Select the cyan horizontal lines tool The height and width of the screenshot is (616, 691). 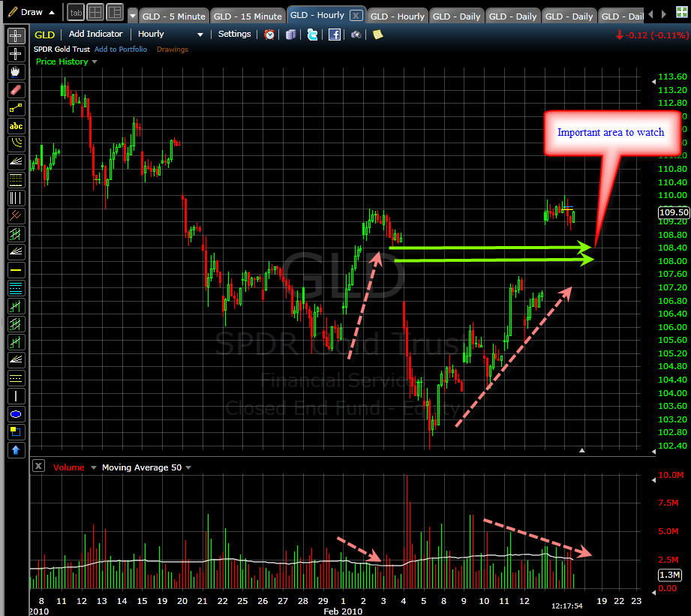(x=16, y=288)
